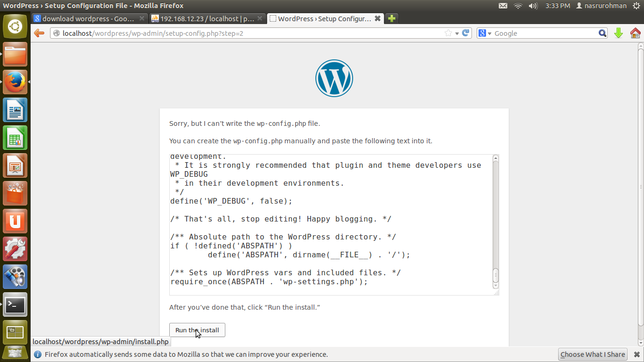644x362 pixels.
Task: Click define('WP_DEBUG', false); line
Action: click(231, 201)
